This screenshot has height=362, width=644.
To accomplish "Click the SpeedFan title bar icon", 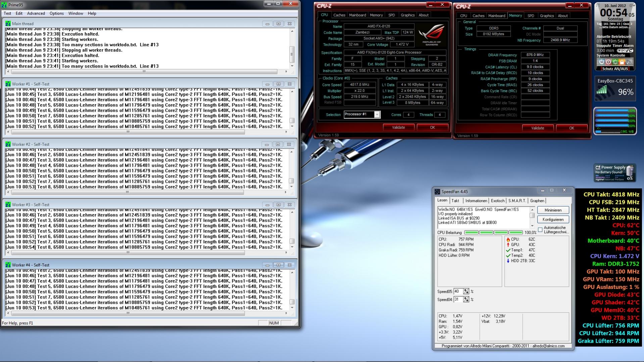I will click(437, 192).
